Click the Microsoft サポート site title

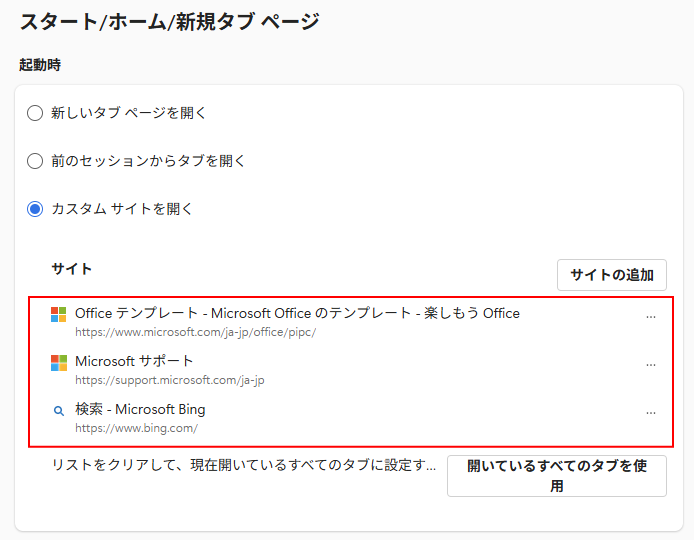(x=134, y=361)
